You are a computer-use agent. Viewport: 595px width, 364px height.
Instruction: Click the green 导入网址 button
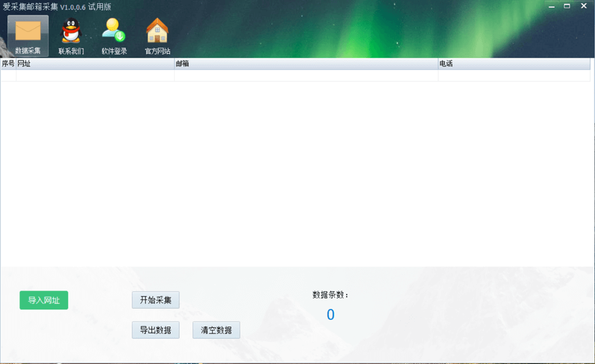point(44,300)
